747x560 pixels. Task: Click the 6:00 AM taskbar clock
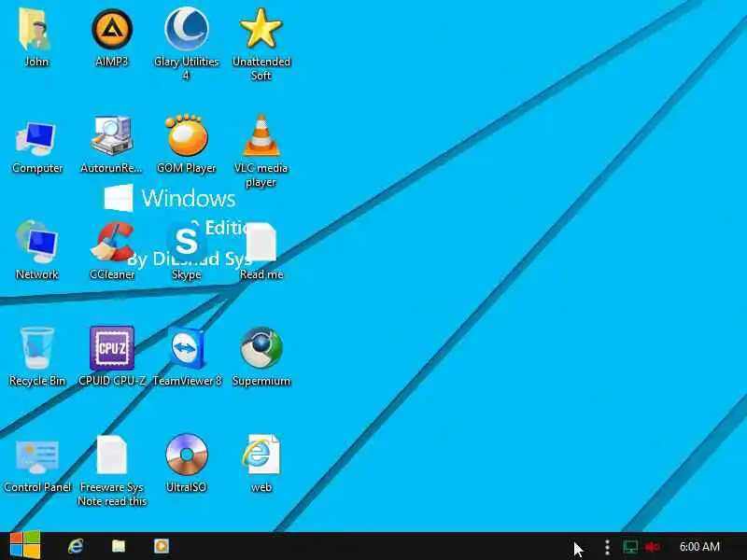point(699,547)
